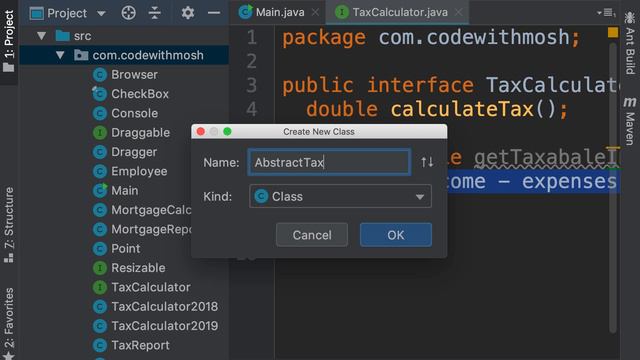Open the Kind dropdown
Image resolution: width=640 pixels, height=360 pixels.
coord(340,196)
